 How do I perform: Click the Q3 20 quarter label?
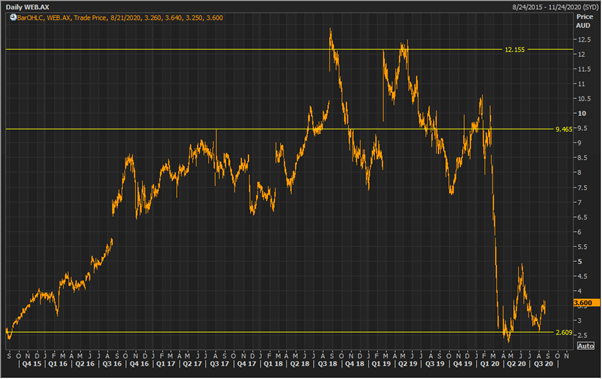[544, 364]
